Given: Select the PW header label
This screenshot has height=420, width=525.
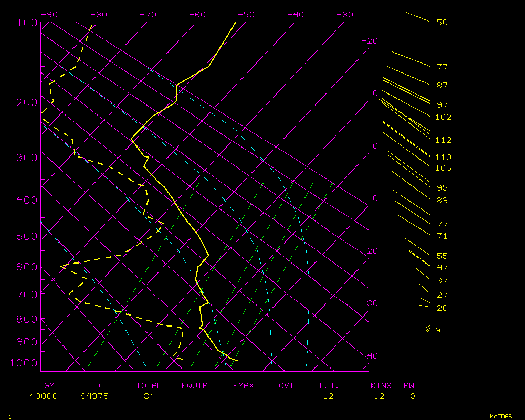Looking at the screenshot, I should [x=408, y=386].
